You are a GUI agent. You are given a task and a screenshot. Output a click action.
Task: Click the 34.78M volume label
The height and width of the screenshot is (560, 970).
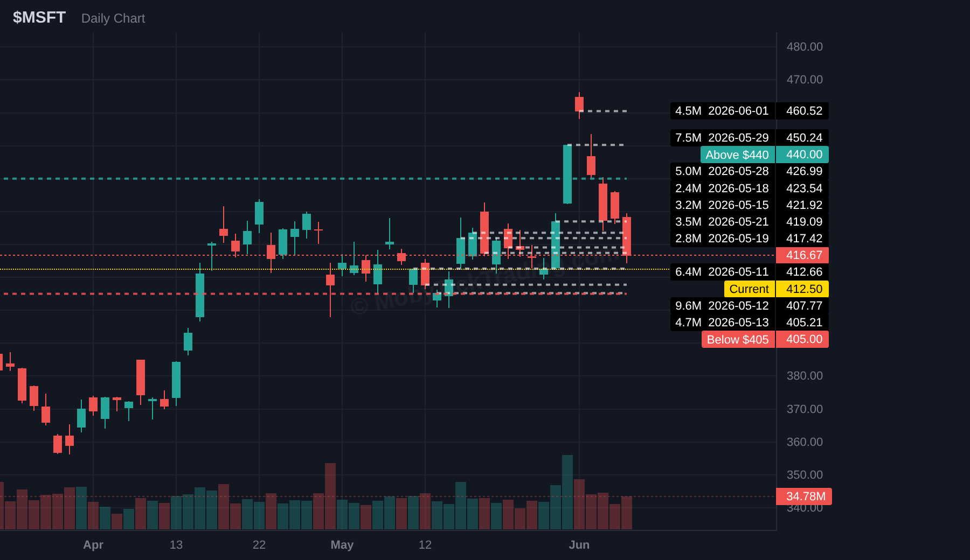[804, 496]
